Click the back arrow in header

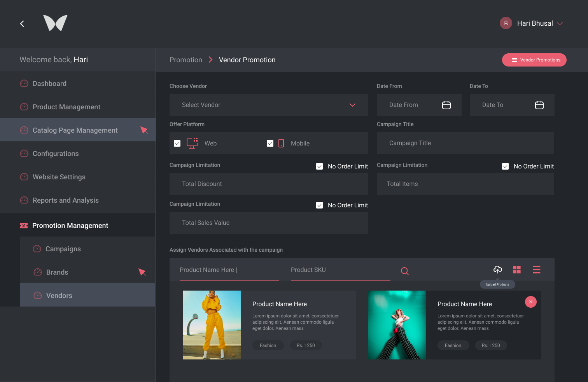click(x=22, y=24)
